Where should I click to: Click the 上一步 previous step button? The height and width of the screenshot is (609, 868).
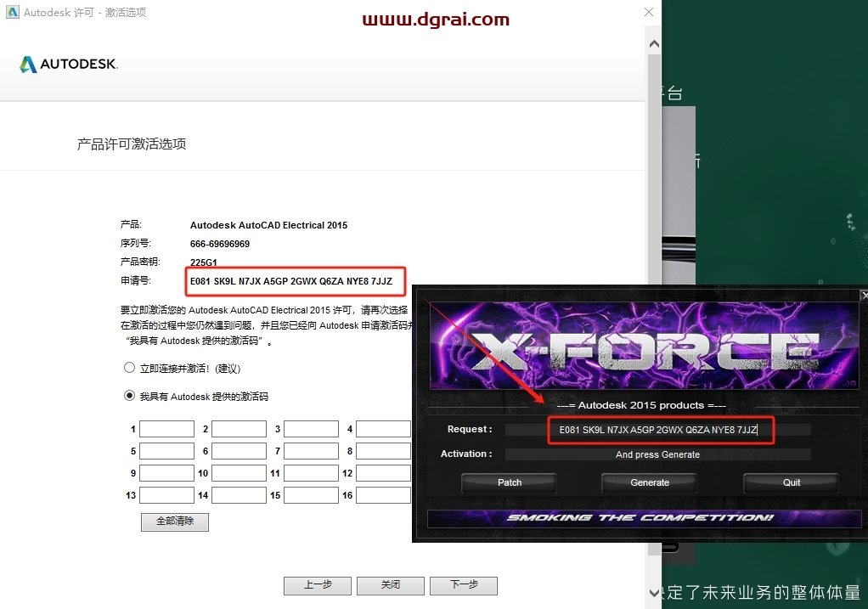[318, 585]
